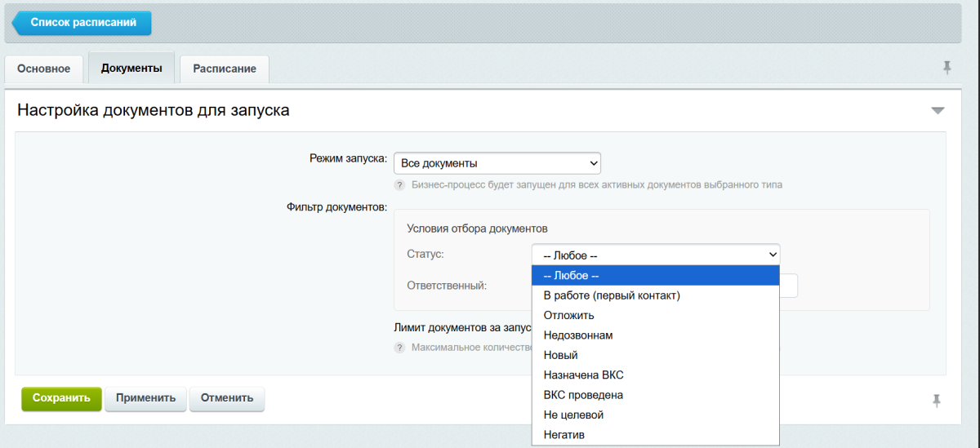Click the Статус dropdown field
980x448 pixels.
click(x=656, y=255)
